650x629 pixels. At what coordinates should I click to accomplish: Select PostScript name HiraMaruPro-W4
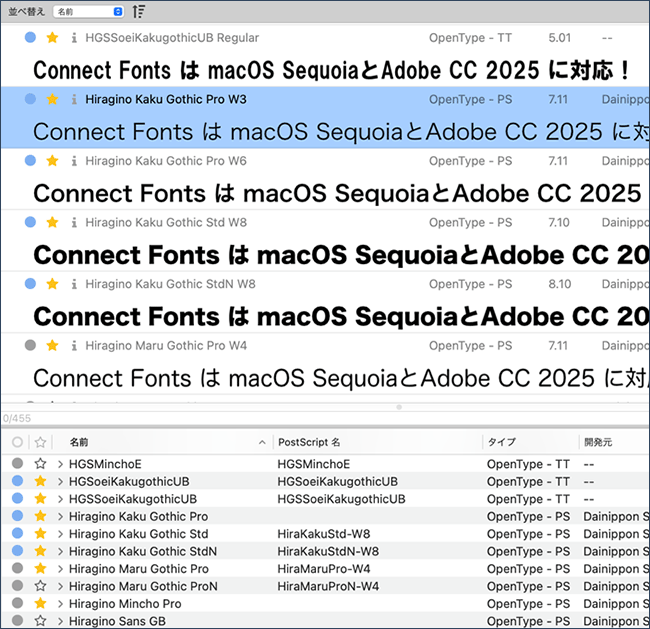tap(324, 568)
